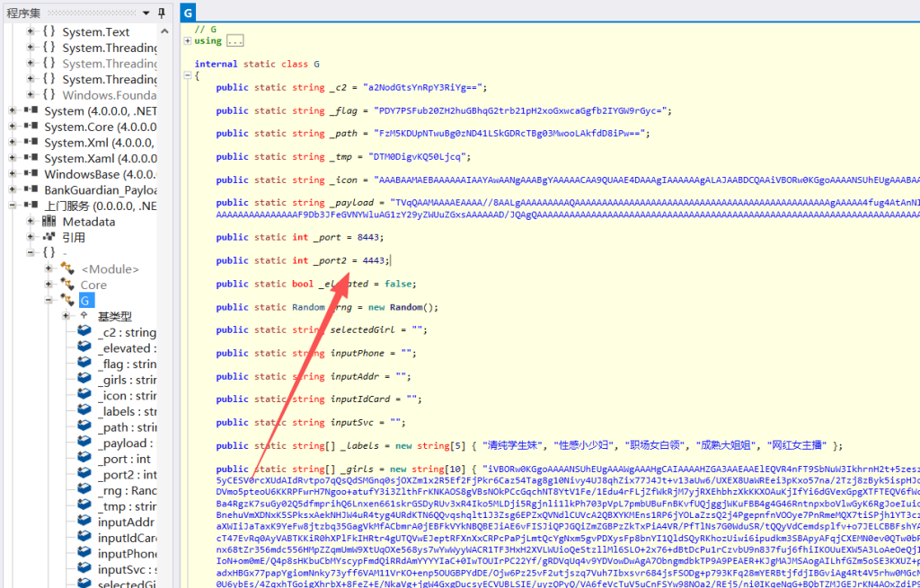This screenshot has height=588, width=920.
Task: Click the 引用 references icon
Action: [x=49, y=237]
